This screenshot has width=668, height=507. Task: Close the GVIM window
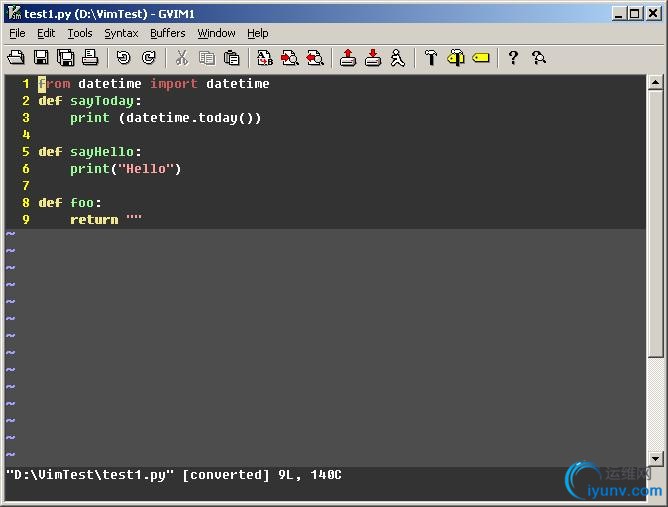(x=653, y=14)
